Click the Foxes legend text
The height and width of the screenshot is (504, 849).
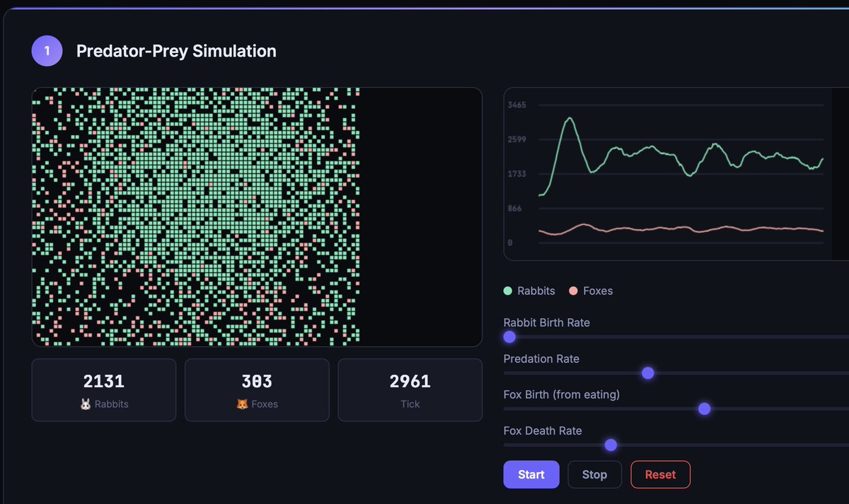click(x=598, y=291)
